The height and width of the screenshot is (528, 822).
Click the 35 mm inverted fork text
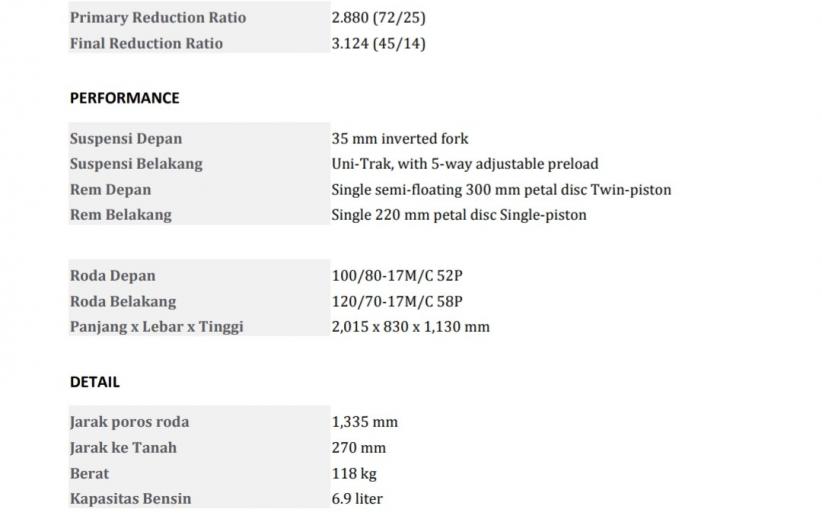pos(400,139)
